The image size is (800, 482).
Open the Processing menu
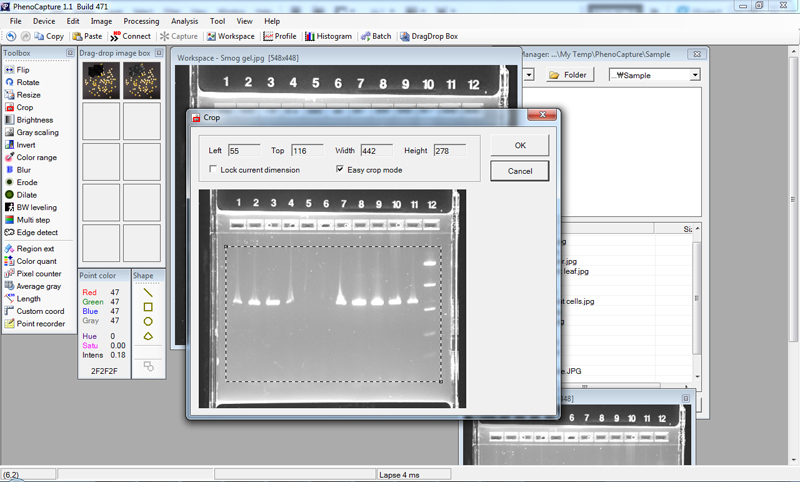coord(141,21)
